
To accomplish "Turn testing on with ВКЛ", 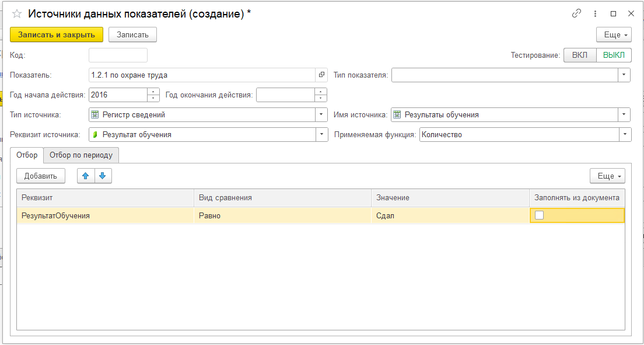I will (580, 55).
